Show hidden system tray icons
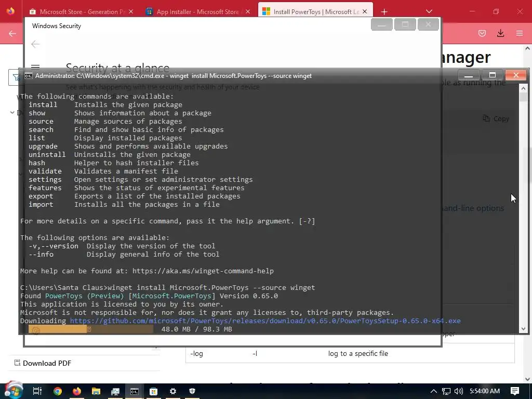Image resolution: width=532 pixels, height=399 pixels. tap(434, 391)
